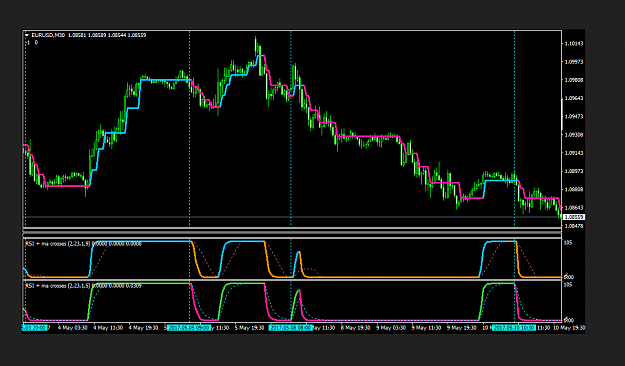Click the 1.09473 price axis value
Screen dimensions: 625x366
[574, 116]
